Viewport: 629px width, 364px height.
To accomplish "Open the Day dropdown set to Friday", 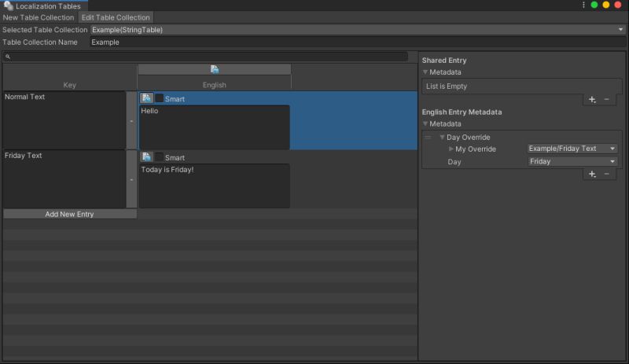I will 572,161.
